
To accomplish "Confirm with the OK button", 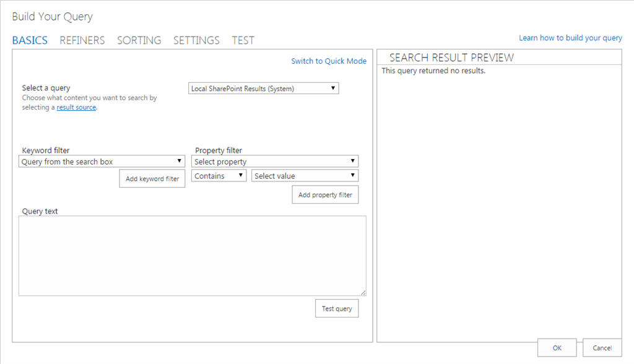I will (557, 348).
